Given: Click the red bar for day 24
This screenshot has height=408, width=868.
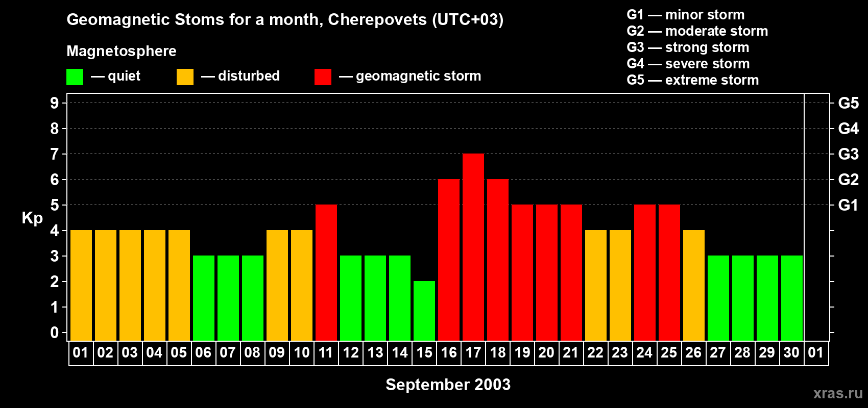Looking at the screenshot, I should 645,272.
